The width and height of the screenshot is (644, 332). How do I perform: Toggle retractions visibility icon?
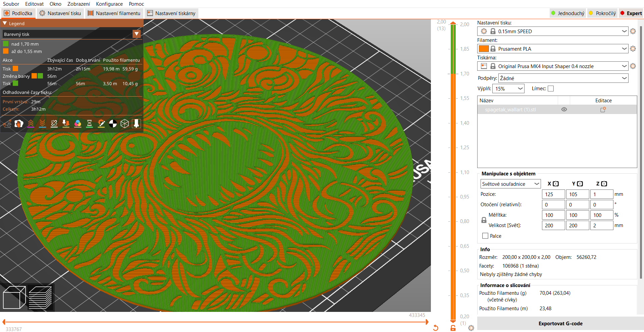click(x=31, y=124)
